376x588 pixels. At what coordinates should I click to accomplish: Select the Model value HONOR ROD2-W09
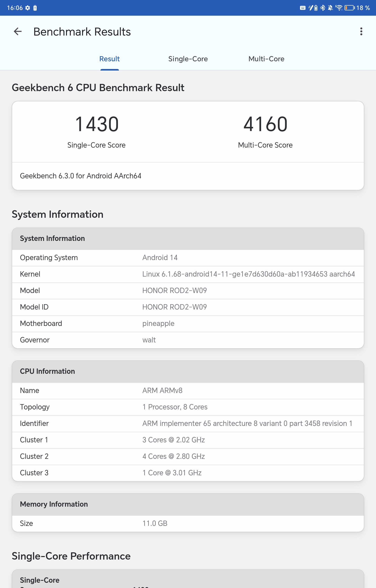click(174, 290)
